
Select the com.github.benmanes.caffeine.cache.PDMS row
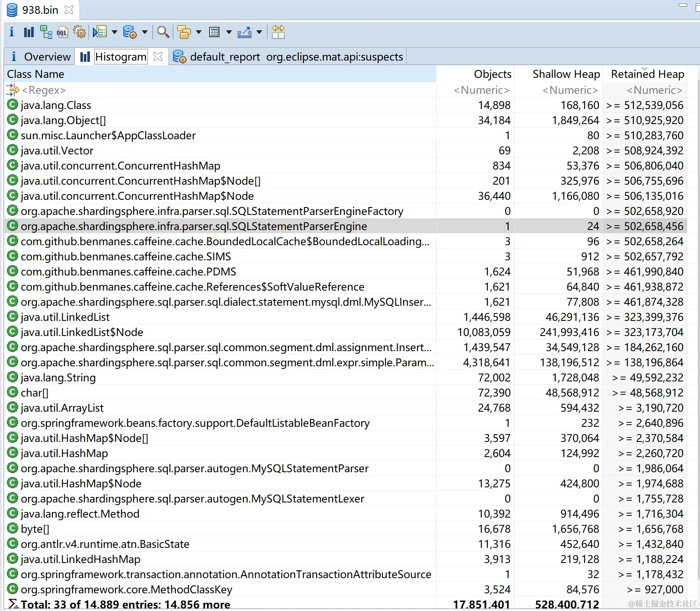(346, 272)
